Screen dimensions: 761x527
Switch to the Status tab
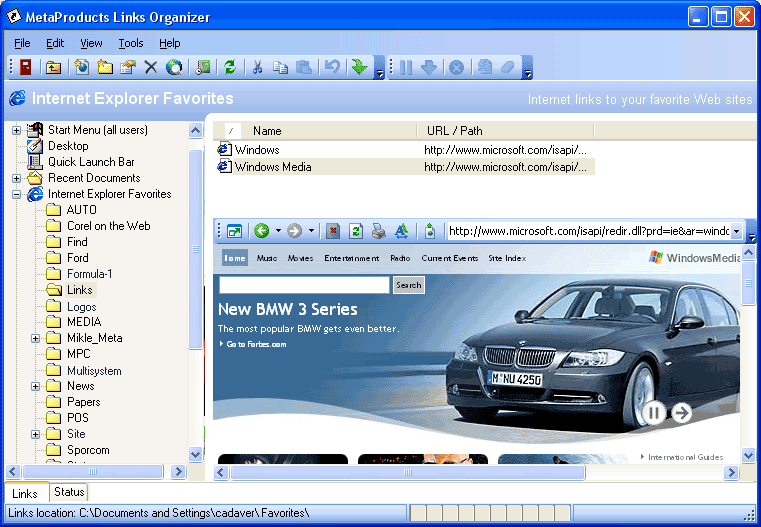[69, 492]
